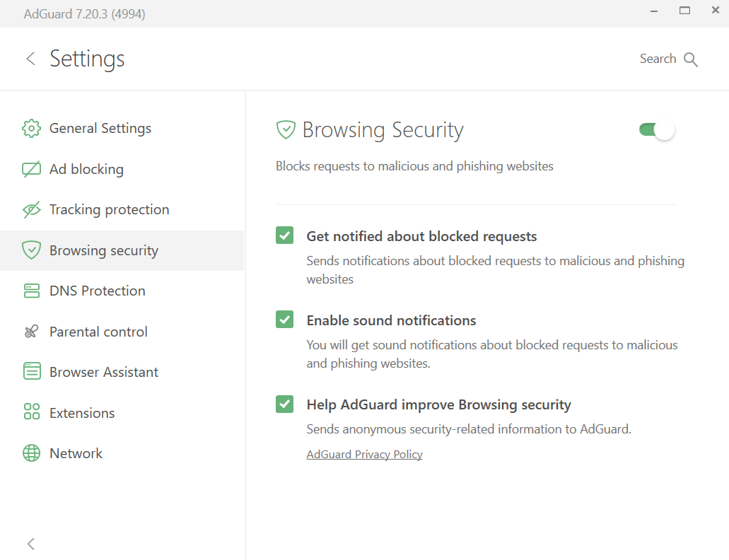Click the Browser Assistant window icon
This screenshot has width=729, height=560.
(31, 372)
